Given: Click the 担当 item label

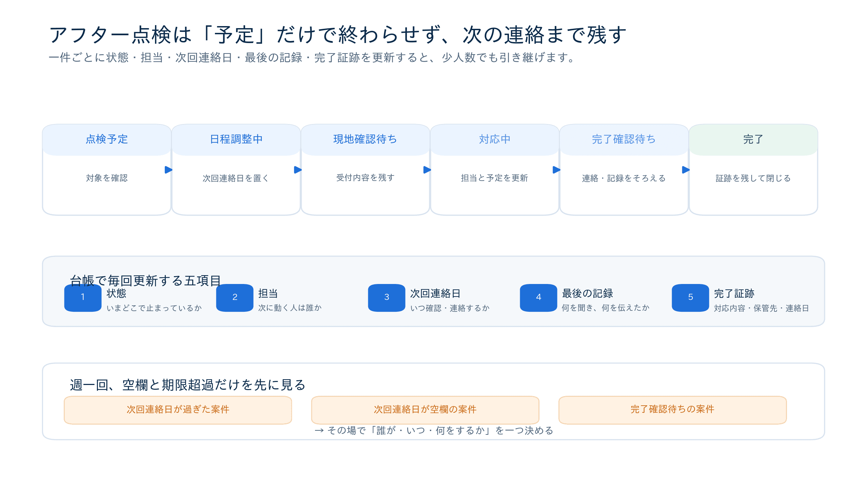Looking at the screenshot, I should point(268,293).
